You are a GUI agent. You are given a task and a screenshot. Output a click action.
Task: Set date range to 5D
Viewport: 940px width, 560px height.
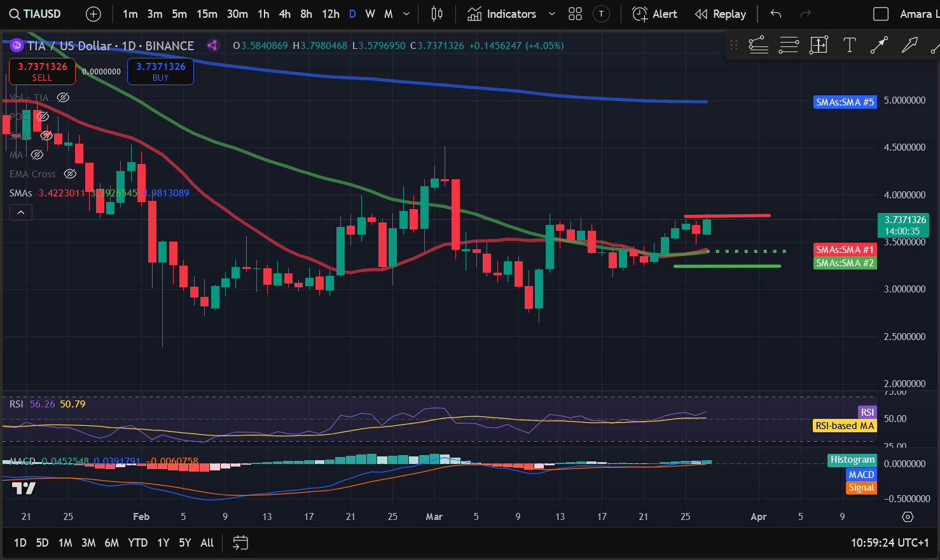[x=42, y=543]
